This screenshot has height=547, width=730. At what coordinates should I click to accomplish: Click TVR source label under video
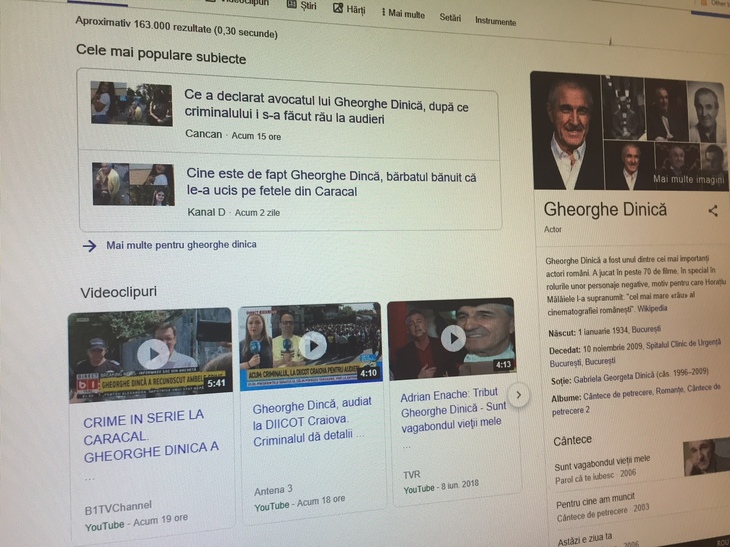(412, 475)
